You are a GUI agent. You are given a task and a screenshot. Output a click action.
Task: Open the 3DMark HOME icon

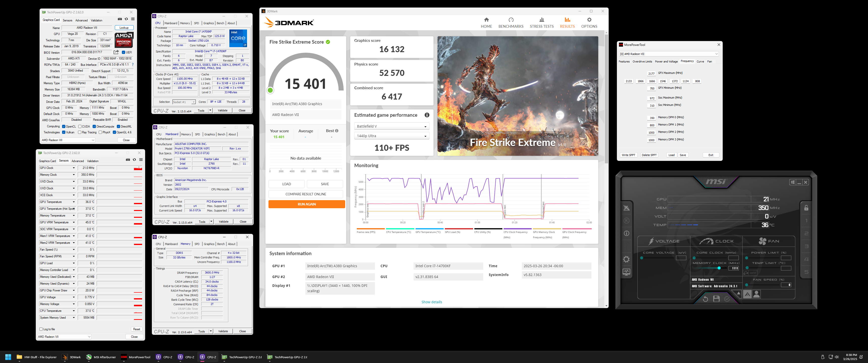click(486, 20)
